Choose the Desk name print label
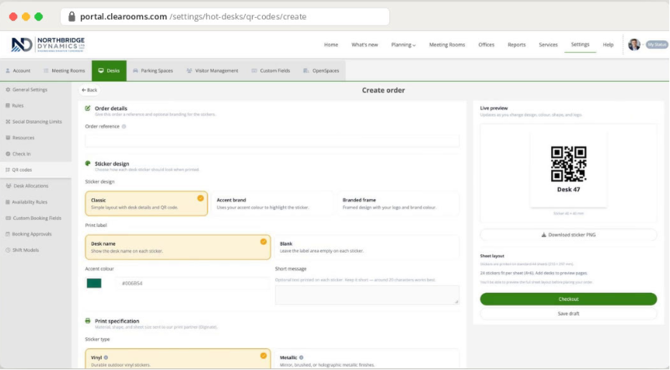 (x=178, y=247)
